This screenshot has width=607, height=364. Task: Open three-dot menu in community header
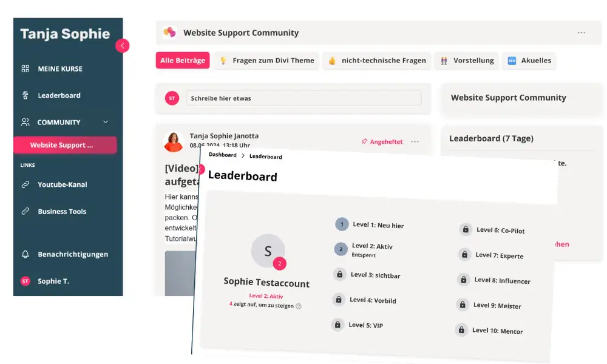click(582, 33)
